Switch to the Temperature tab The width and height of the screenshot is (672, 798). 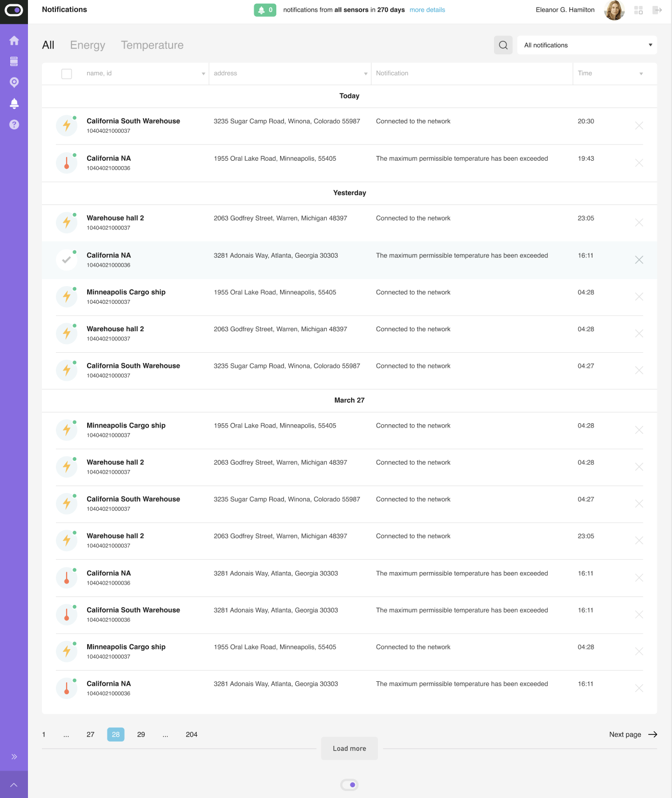pos(152,45)
